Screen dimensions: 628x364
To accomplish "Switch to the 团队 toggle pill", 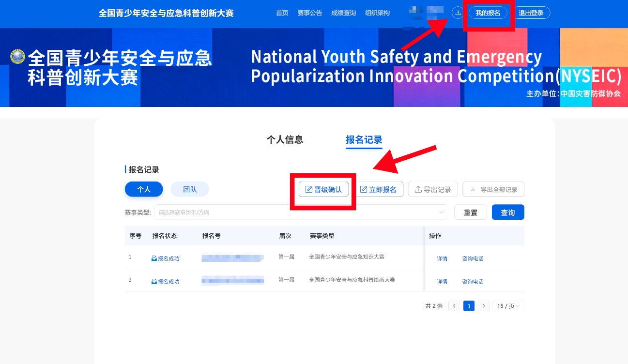I will (190, 189).
